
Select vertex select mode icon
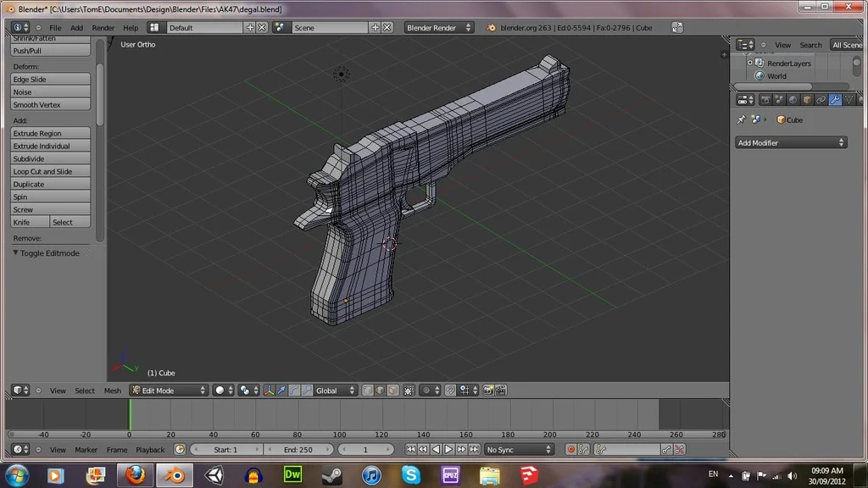(x=368, y=390)
